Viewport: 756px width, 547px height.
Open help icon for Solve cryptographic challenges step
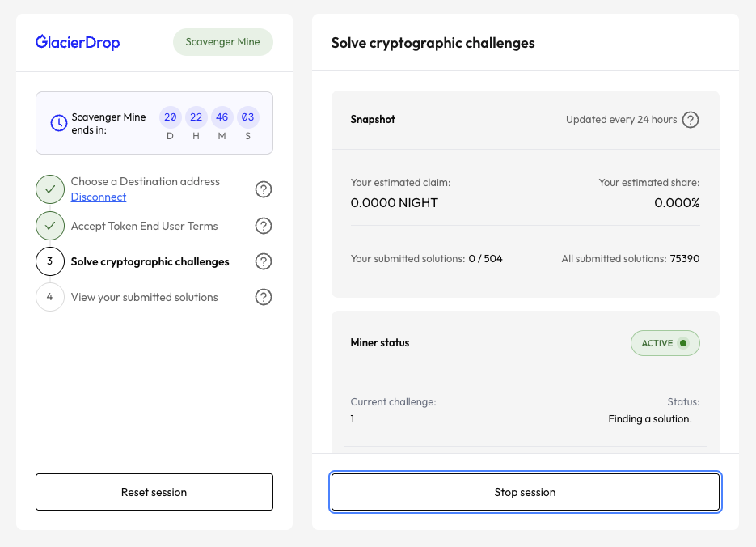click(263, 261)
